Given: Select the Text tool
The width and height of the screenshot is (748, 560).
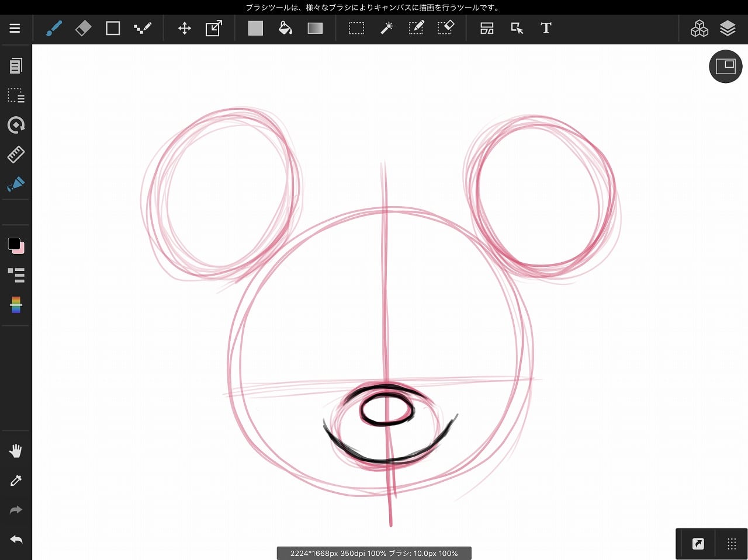Looking at the screenshot, I should [x=546, y=28].
